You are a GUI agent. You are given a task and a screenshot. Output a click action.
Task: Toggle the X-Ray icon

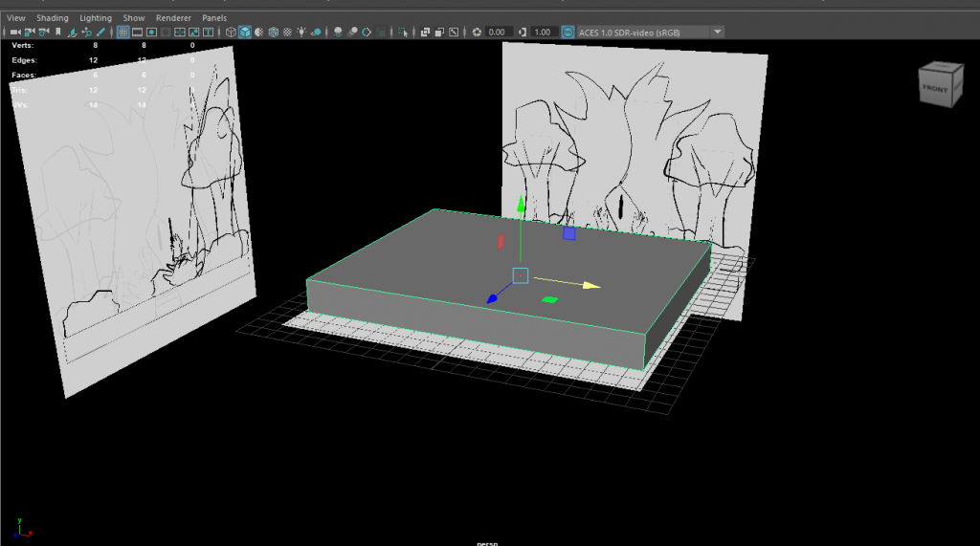[x=426, y=32]
